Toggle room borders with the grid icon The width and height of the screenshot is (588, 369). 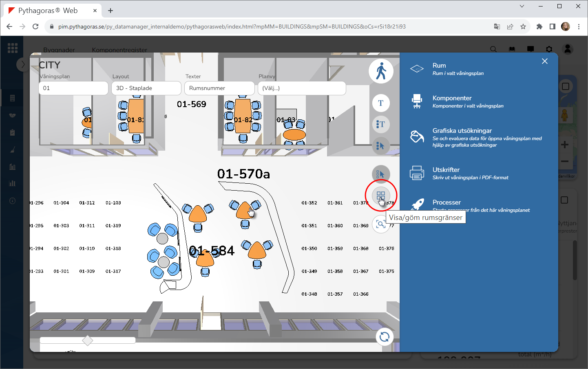381,196
